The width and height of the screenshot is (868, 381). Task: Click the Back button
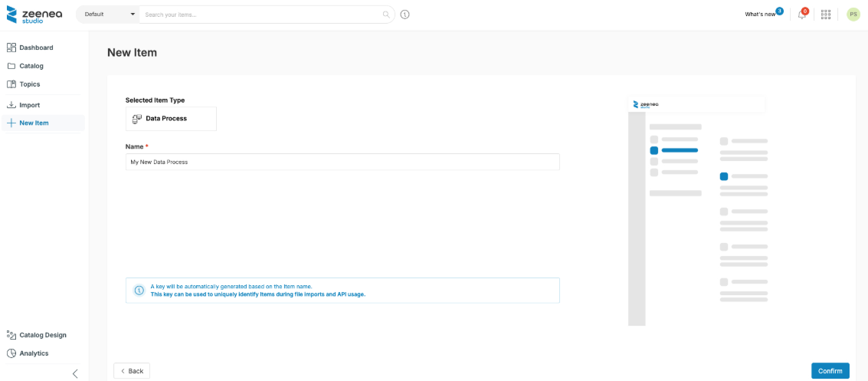(x=132, y=371)
